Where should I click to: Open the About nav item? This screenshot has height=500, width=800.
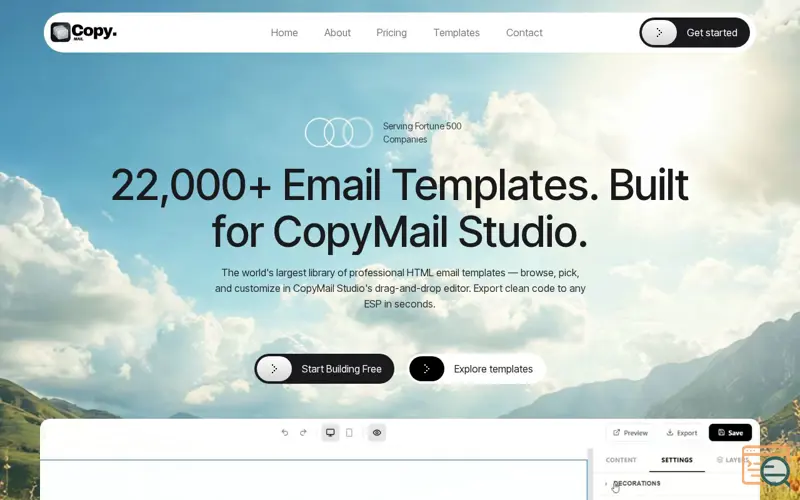(337, 33)
